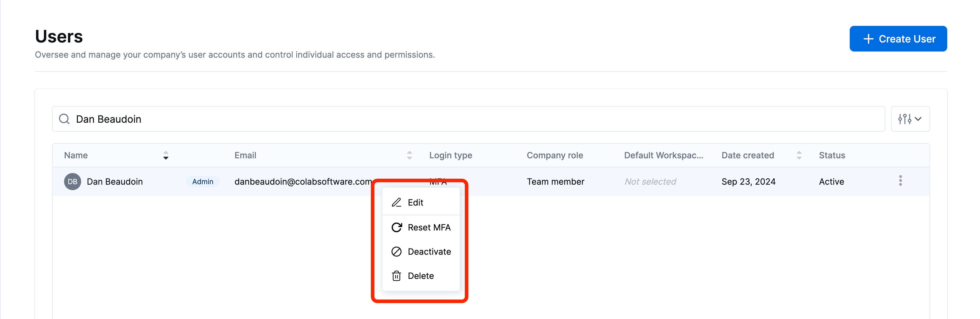Click the danbeaudoin@colabsoftware.com email
Image resolution: width=980 pixels, height=319 pixels.
point(303,182)
